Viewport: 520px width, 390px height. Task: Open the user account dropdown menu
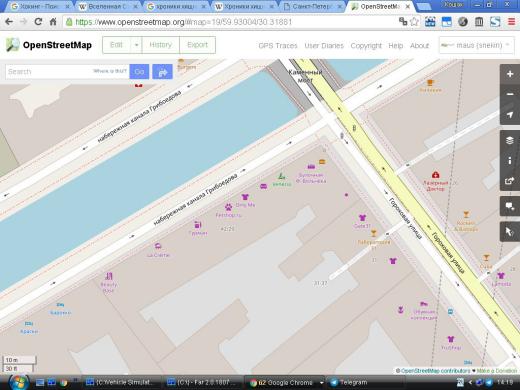click(x=476, y=45)
